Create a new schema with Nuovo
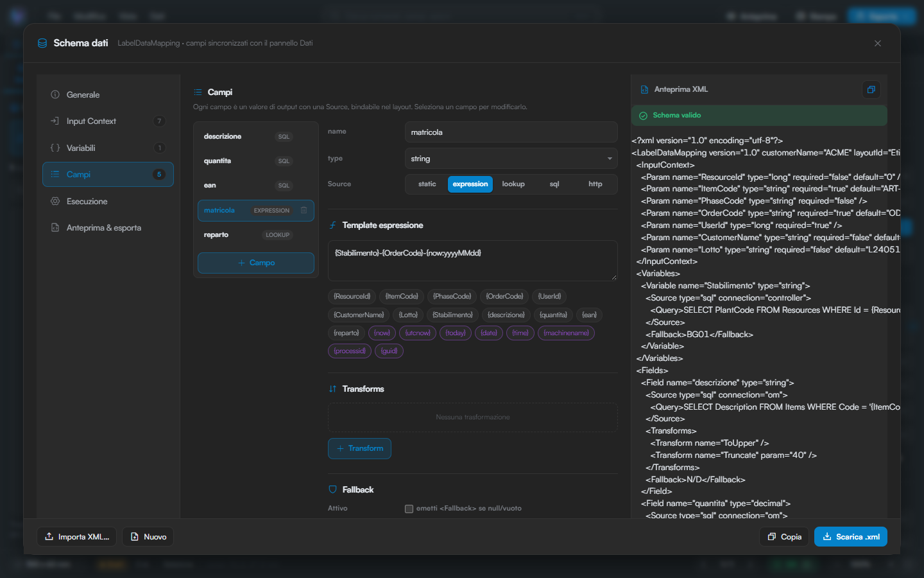 pyautogui.click(x=148, y=537)
